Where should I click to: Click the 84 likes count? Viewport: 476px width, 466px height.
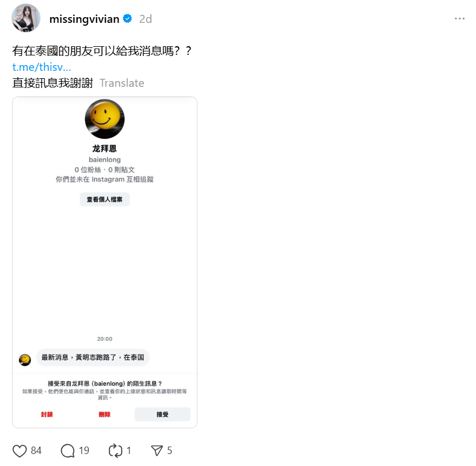36,451
